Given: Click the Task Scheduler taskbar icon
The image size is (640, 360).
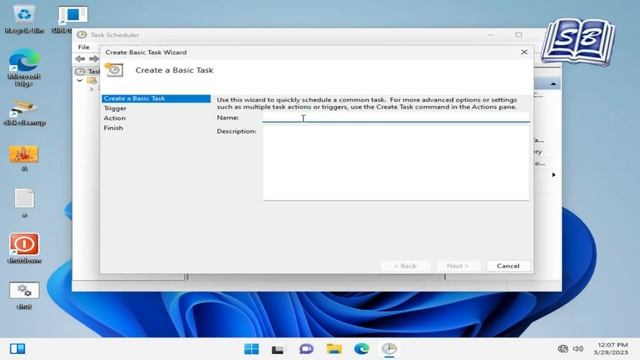Looking at the screenshot, I should (x=389, y=349).
